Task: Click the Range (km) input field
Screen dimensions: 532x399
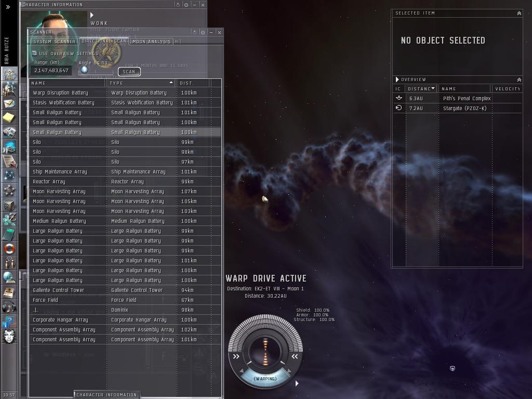Action: point(51,70)
